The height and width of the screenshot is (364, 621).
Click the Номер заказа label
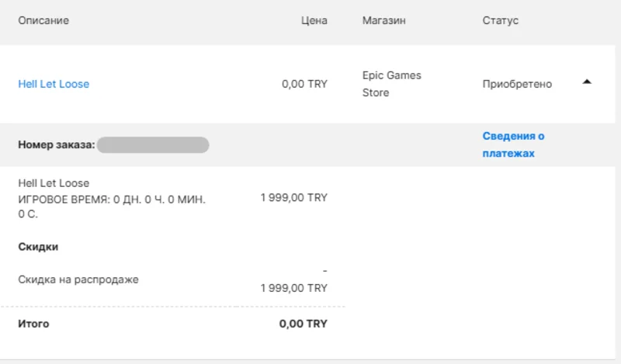56,144
